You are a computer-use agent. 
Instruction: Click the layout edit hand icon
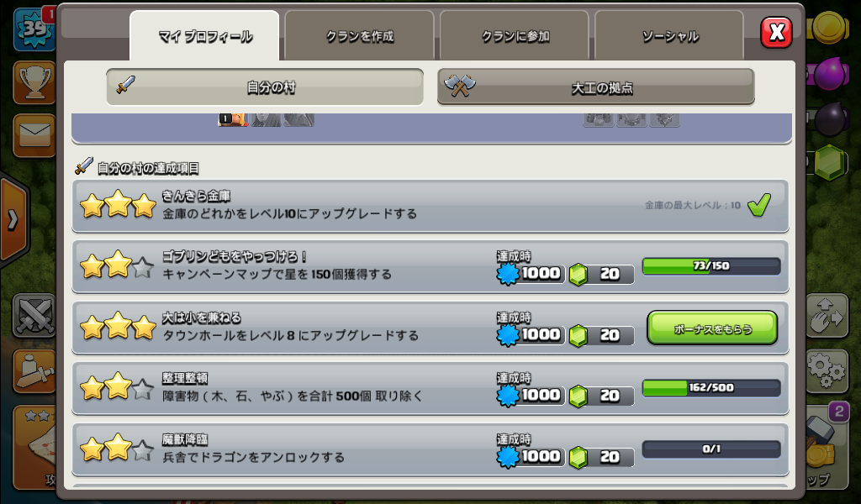click(x=827, y=315)
